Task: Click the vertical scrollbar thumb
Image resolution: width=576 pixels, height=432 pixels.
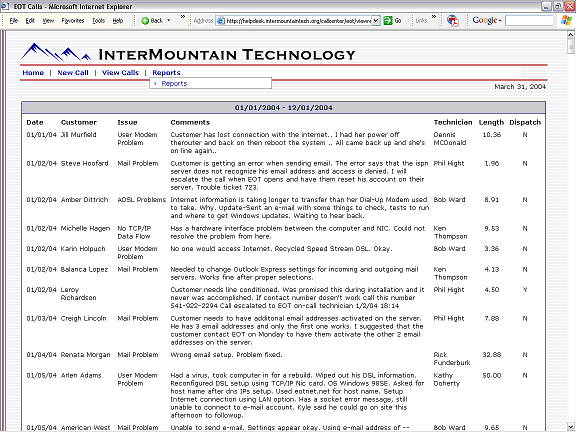Action: [570, 46]
